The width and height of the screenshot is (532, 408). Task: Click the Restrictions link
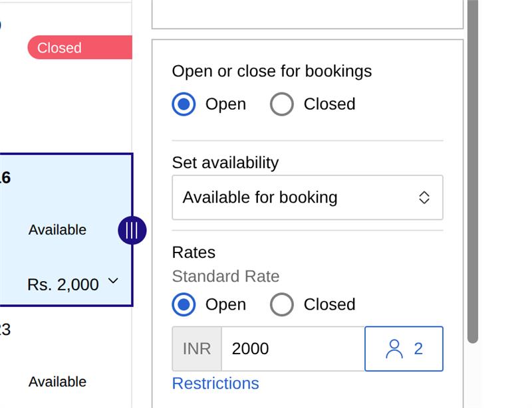(x=215, y=383)
